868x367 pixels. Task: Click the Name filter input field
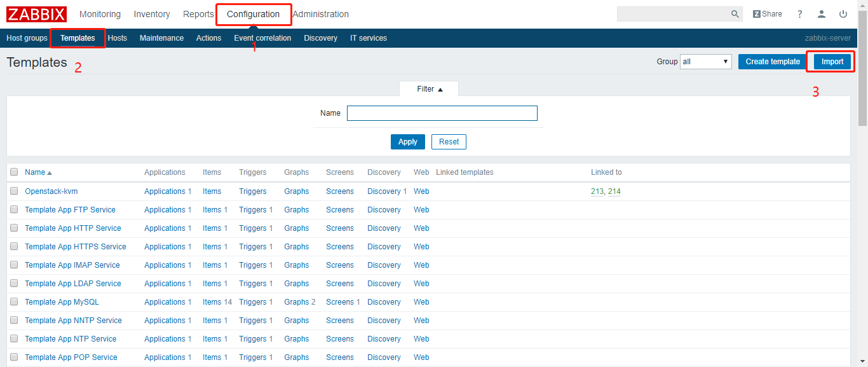coord(442,113)
